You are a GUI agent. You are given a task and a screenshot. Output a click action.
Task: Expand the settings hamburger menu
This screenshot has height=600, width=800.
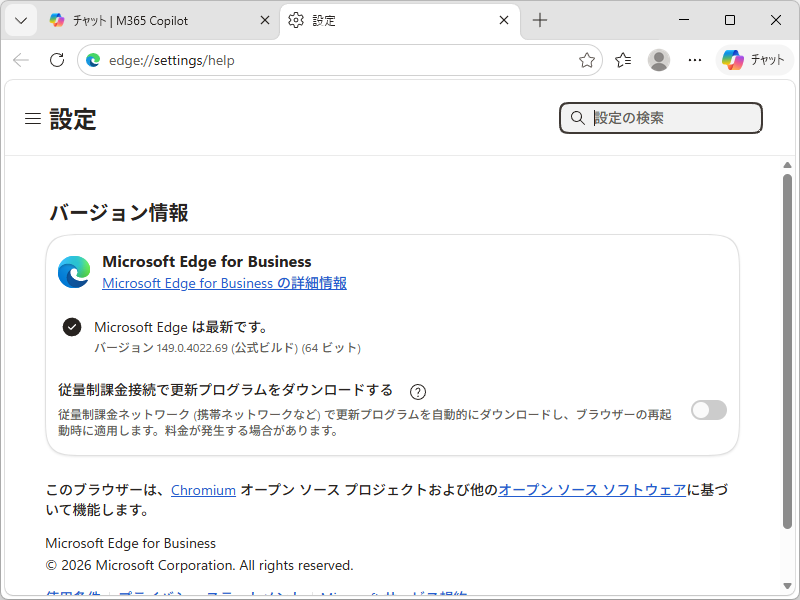tap(33, 118)
